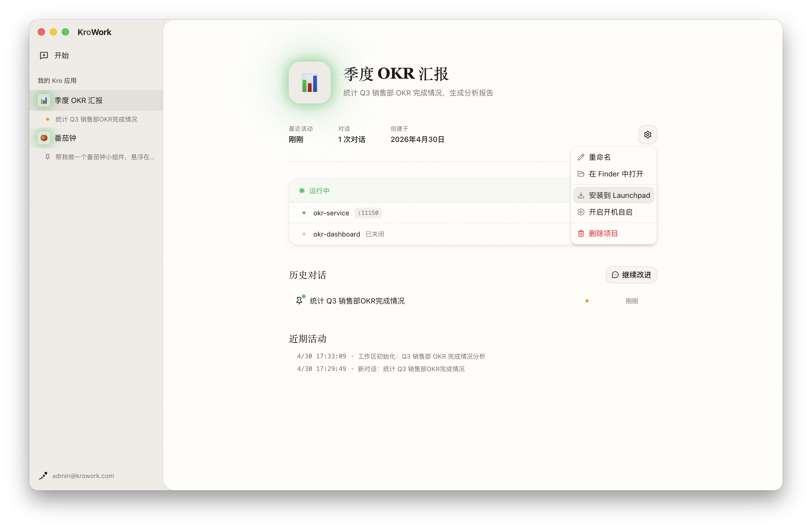
Task: Select 季度 OKR 汇报 app in sidebar
Action: (x=96, y=101)
